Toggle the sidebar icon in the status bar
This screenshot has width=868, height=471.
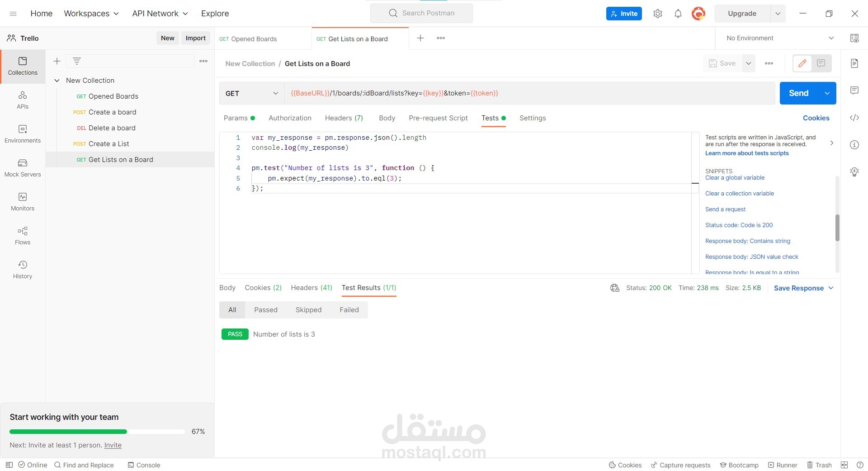coord(9,465)
